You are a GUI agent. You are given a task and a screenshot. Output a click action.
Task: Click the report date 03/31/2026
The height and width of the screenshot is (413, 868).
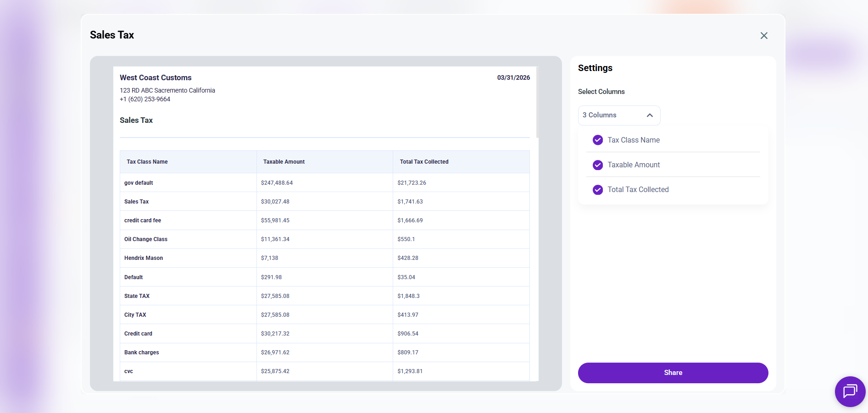pos(513,78)
